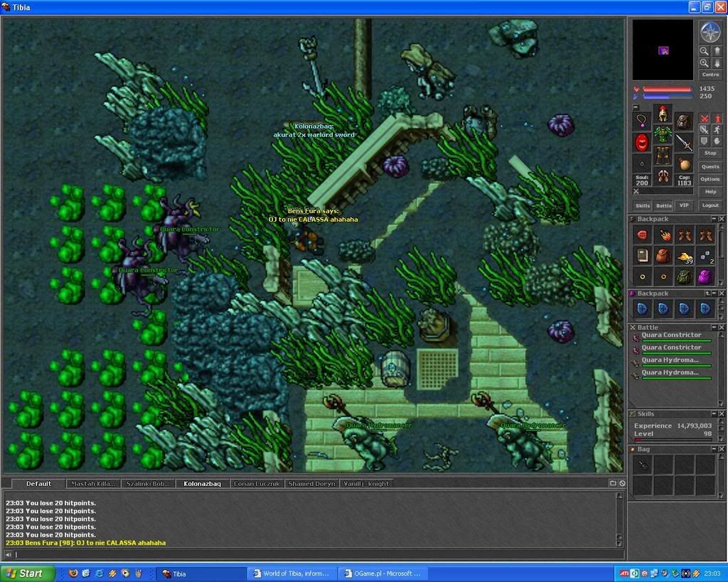Screen dimensions: 728x582
Task: Select the amulet necklace slot
Action: click(x=642, y=121)
